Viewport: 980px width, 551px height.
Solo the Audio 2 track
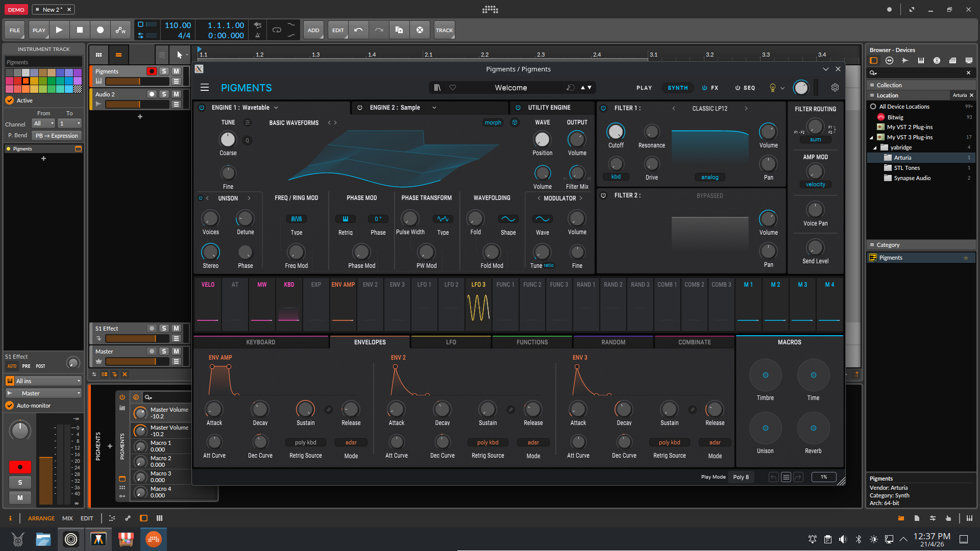[164, 94]
